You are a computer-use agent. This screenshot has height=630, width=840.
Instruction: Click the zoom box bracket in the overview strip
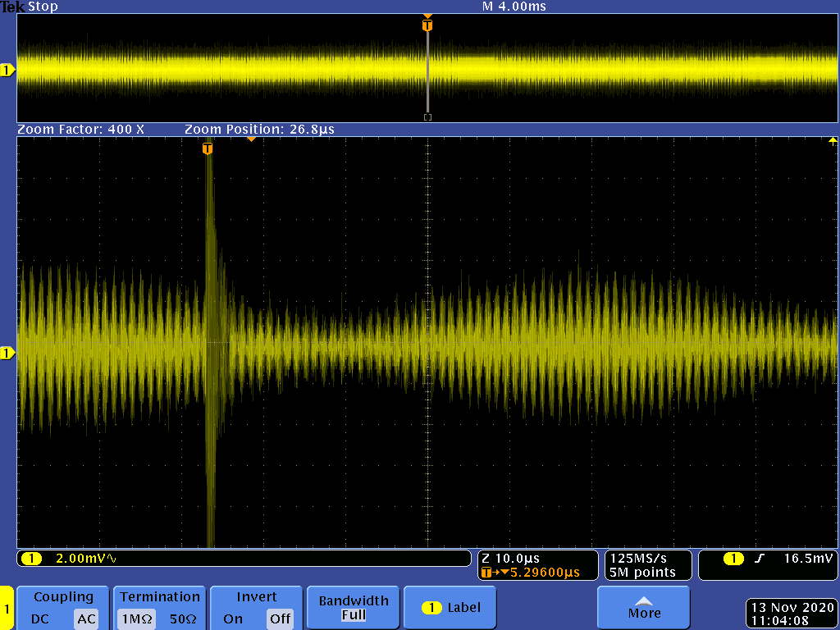pyautogui.click(x=427, y=117)
